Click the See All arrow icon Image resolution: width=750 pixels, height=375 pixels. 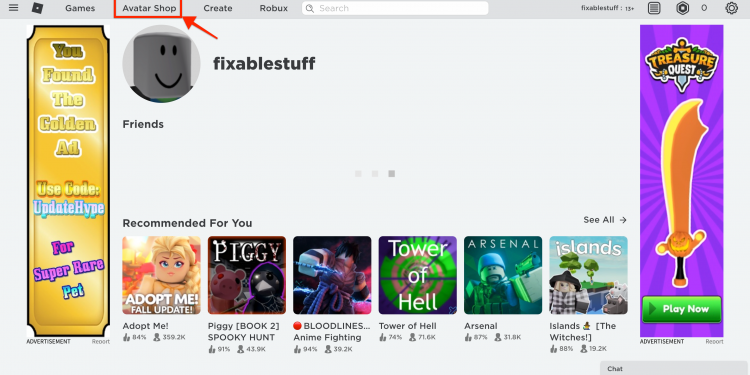coord(623,220)
